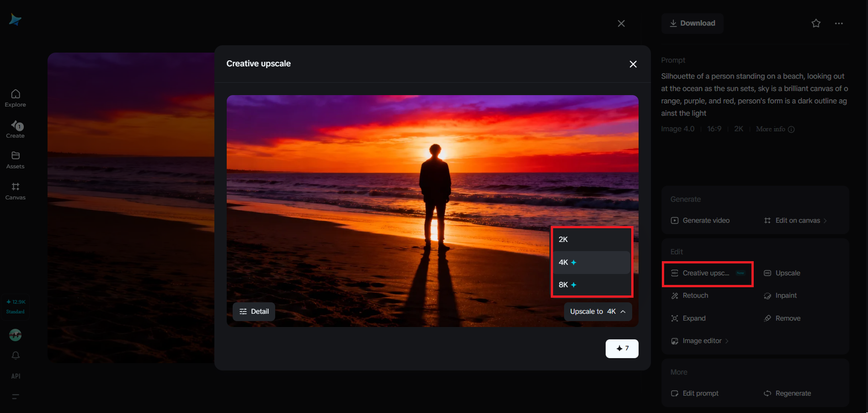Screen dimensions: 868x413
Task: Select the Retouch tool
Action: (x=695, y=295)
